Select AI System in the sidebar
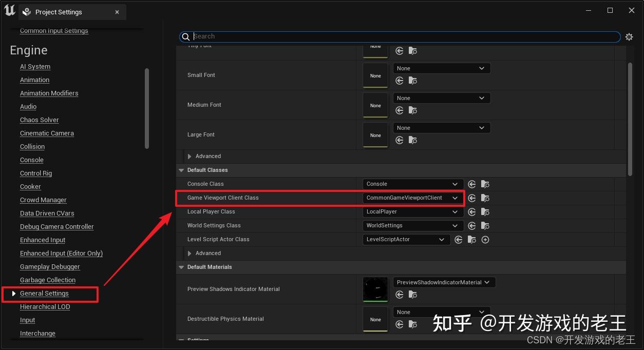Viewport: 644px width, 350px height. [34, 66]
